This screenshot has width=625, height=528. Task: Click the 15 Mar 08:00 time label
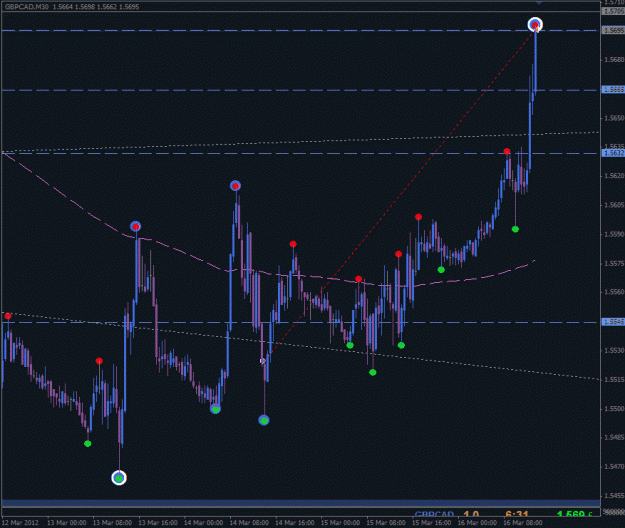[x=386, y=522]
